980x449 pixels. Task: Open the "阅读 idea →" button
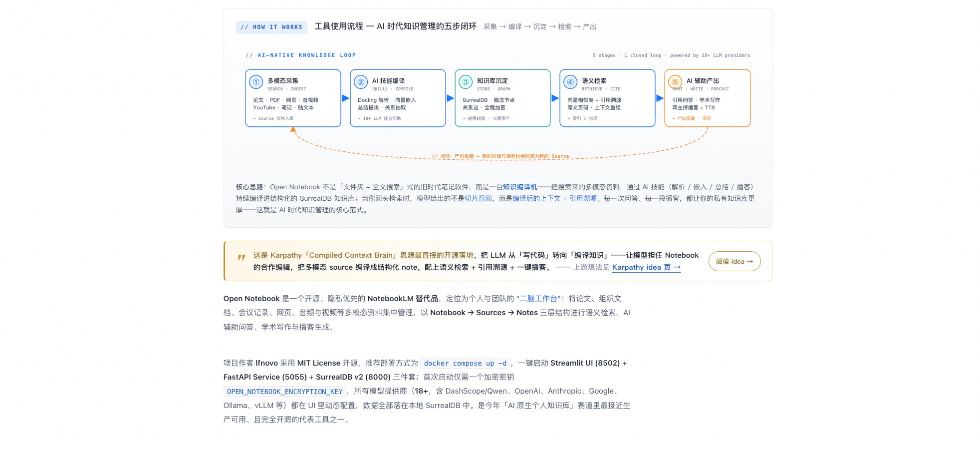735,261
